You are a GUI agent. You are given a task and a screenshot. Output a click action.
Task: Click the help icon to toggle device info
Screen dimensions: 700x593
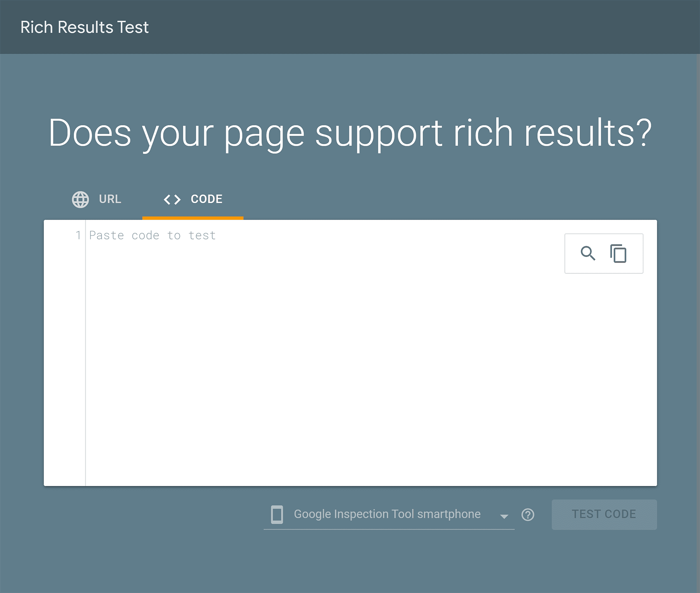(528, 514)
